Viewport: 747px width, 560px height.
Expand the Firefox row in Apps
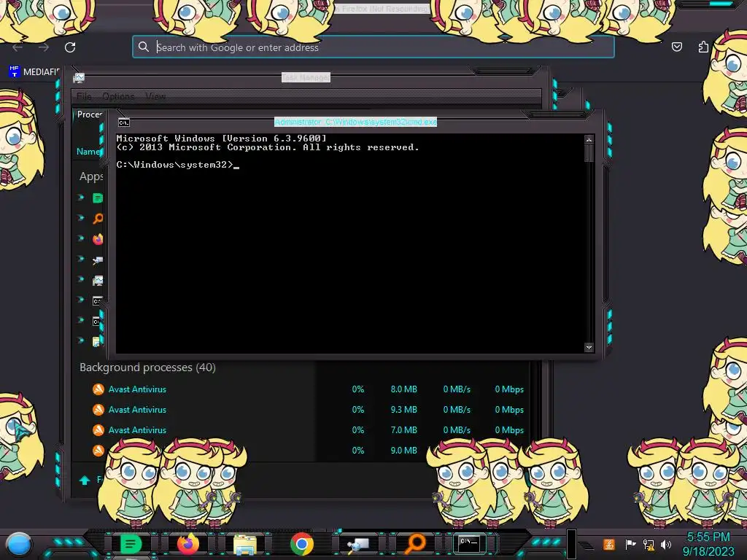[81, 238]
